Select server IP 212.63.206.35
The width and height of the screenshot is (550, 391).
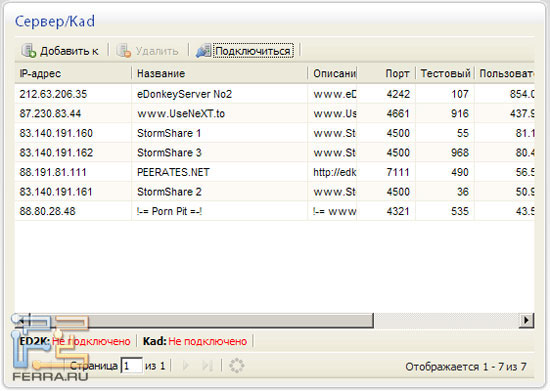(53, 94)
